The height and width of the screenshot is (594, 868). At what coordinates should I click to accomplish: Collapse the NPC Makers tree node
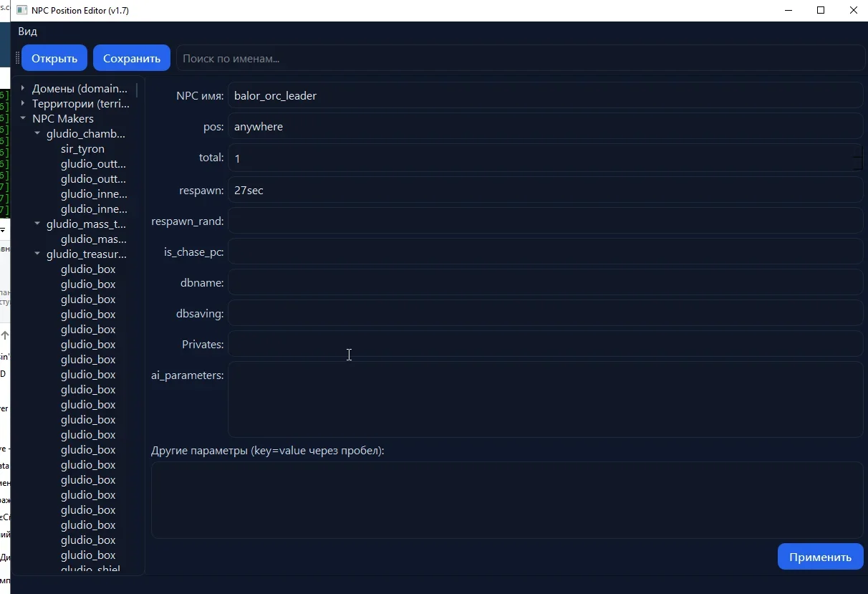click(23, 119)
